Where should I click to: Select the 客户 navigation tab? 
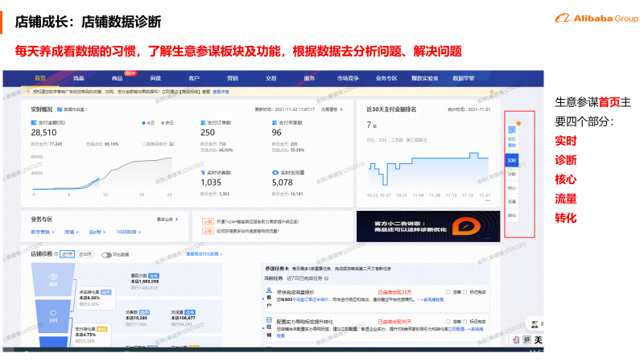(x=194, y=78)
